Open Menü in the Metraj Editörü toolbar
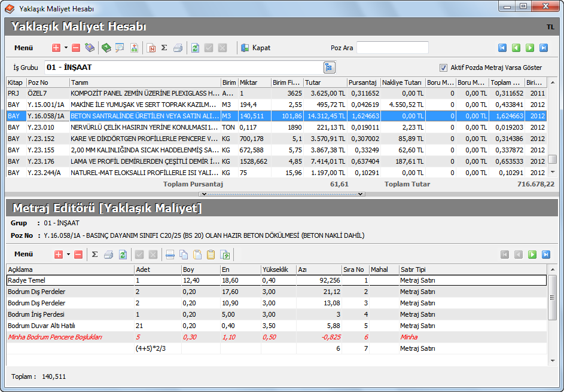The image size is (564, 392). pos(24,255)
